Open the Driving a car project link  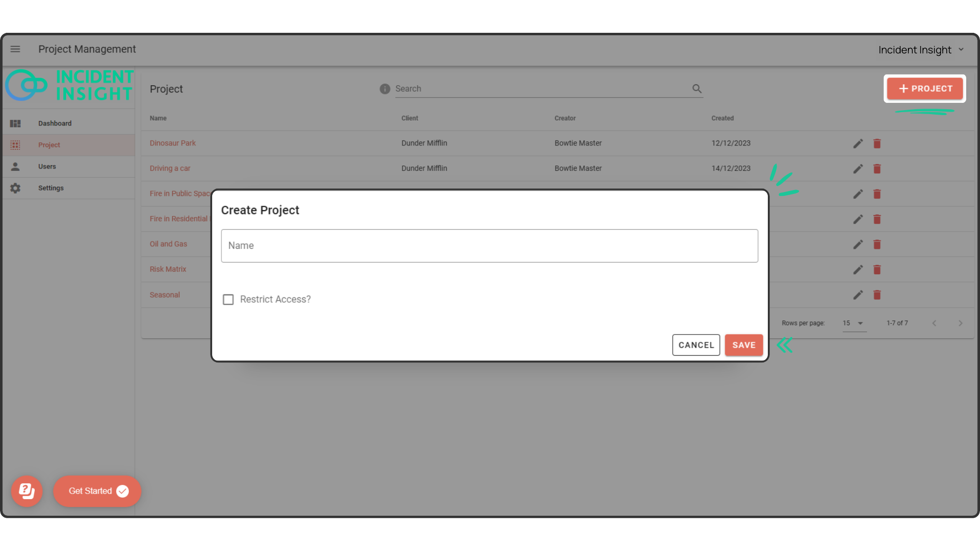tap(170, 168)
